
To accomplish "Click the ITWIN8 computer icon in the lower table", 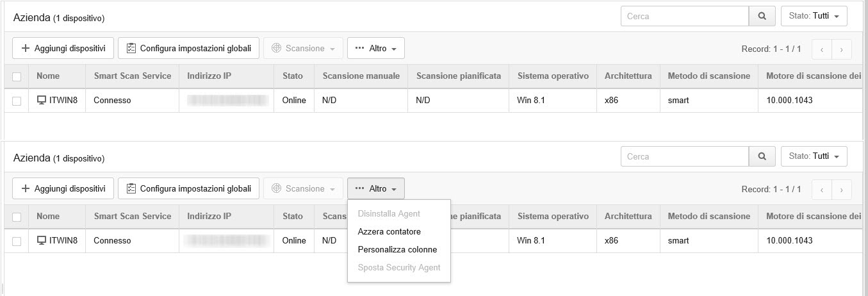I will click(42, 240).
